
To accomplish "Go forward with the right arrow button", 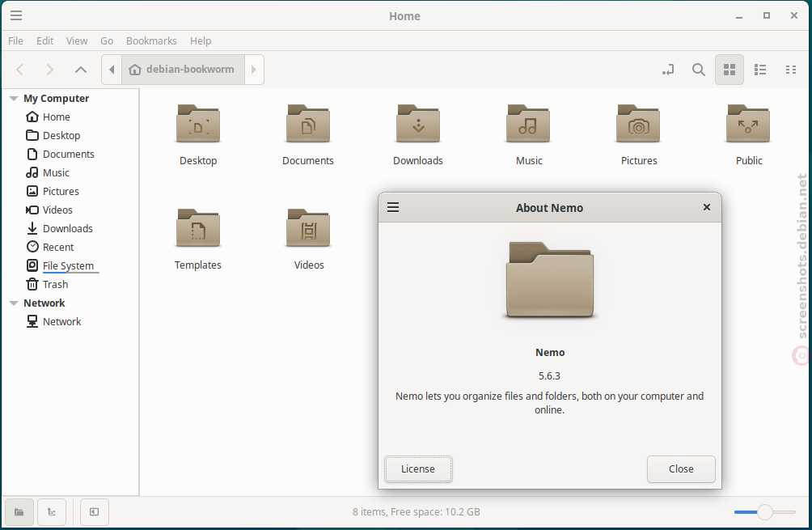I will click(x=49, y=70).
